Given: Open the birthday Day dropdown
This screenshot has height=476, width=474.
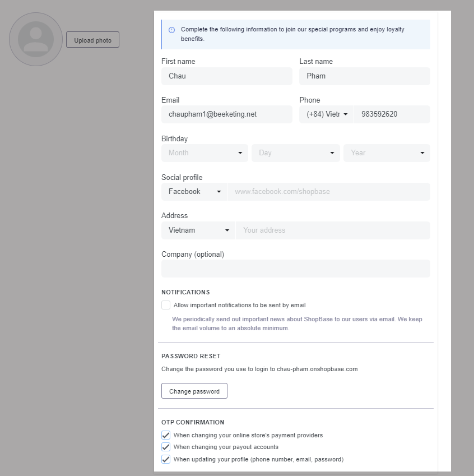Looking at the screenshot, I should tap(295, 153).
